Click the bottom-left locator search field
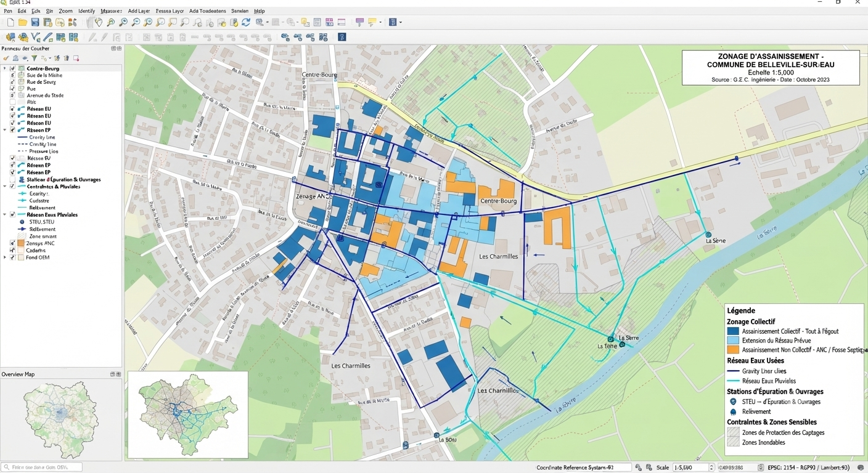The image size is (868, 473). tap(42, 467)
